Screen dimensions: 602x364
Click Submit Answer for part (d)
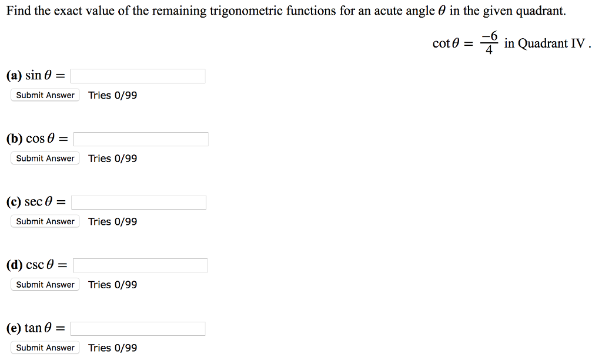click(45, 284)
